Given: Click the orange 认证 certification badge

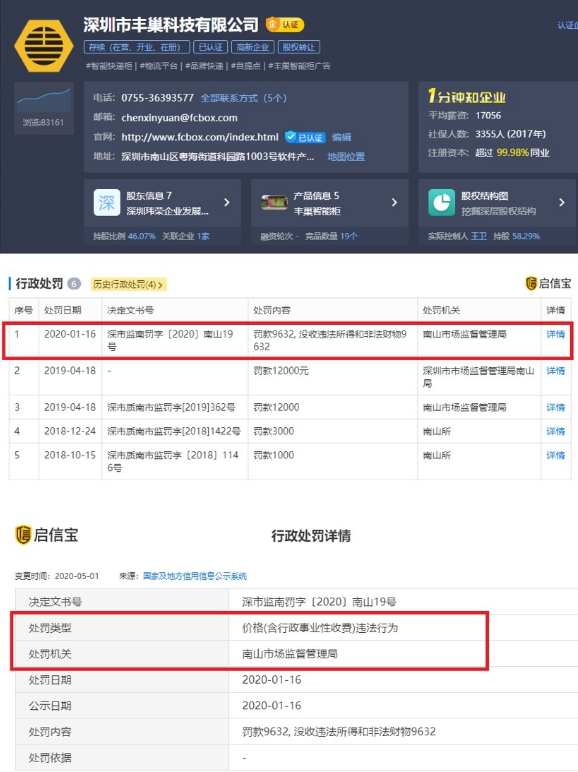Looking at the screenshot, I should click(285, 24).
